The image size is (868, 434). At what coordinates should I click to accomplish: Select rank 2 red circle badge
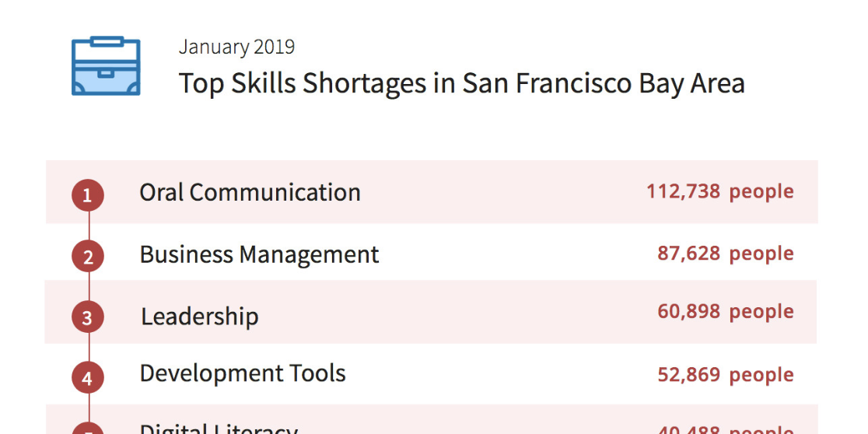[x=87, y=257]
